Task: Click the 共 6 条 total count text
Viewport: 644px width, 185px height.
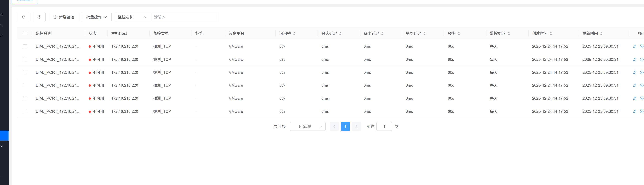Action: tap(279, 126)
